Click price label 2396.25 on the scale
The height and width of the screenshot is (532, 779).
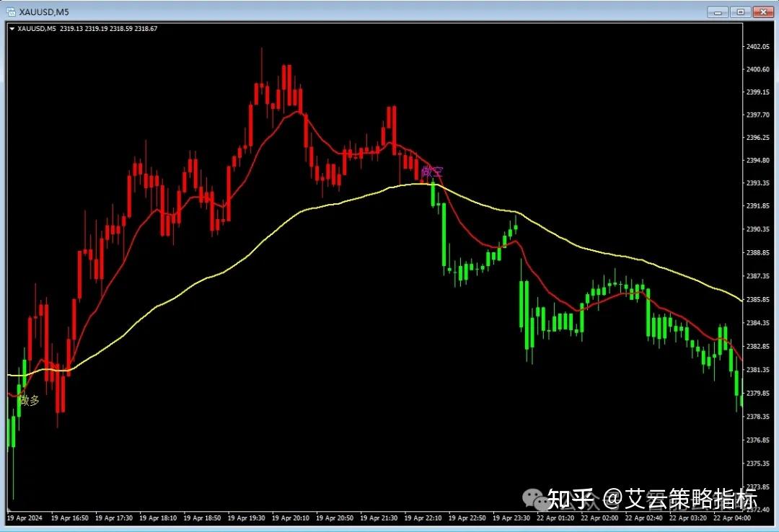tap(757, 137)
